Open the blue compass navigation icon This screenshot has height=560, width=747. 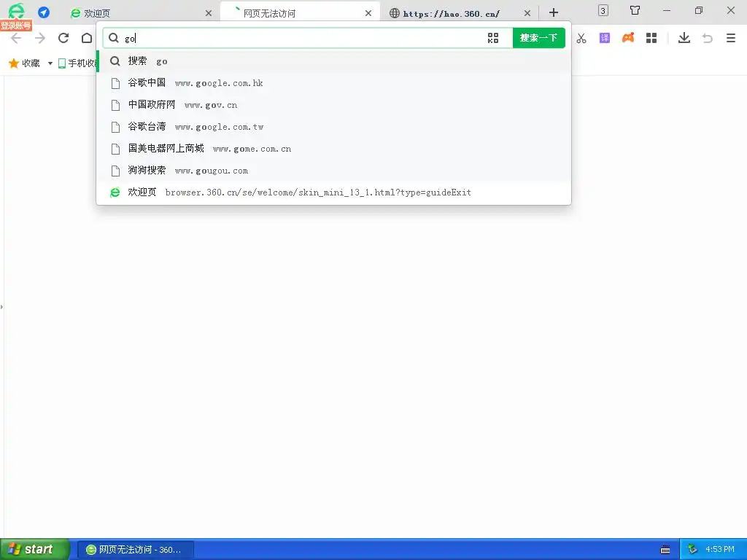[44, 12]
